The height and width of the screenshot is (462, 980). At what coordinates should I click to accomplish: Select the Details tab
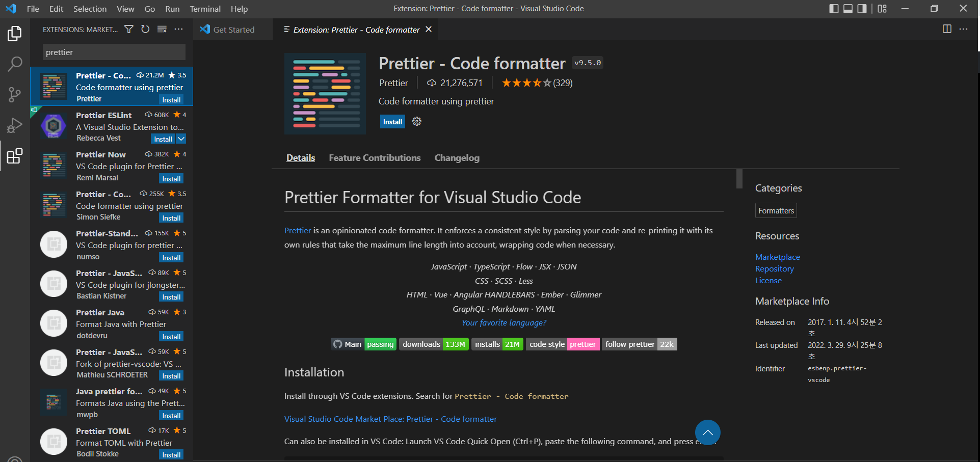tap(301, 158)
